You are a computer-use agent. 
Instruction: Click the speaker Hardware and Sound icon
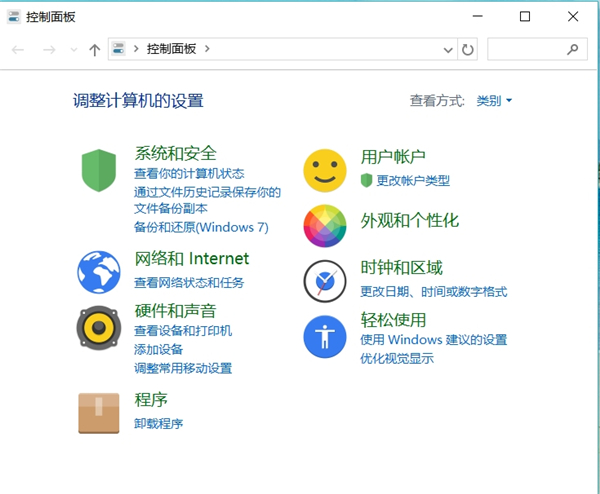pyautogui.click(x=99, y=325)
